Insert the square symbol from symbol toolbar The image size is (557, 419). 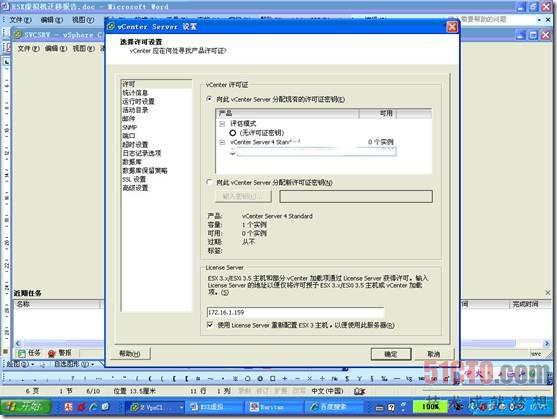coord(272,379)
